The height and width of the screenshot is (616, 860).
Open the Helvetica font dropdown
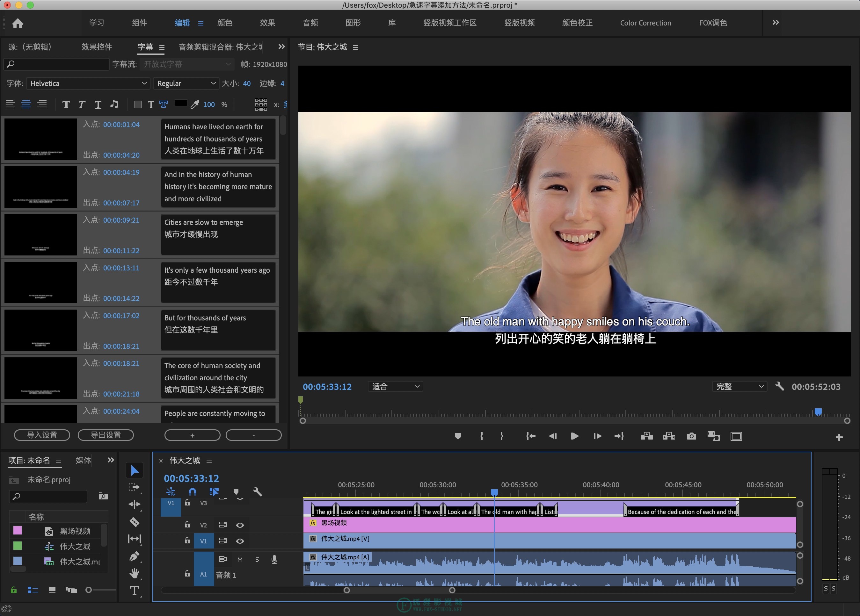(x=88, y=83)
